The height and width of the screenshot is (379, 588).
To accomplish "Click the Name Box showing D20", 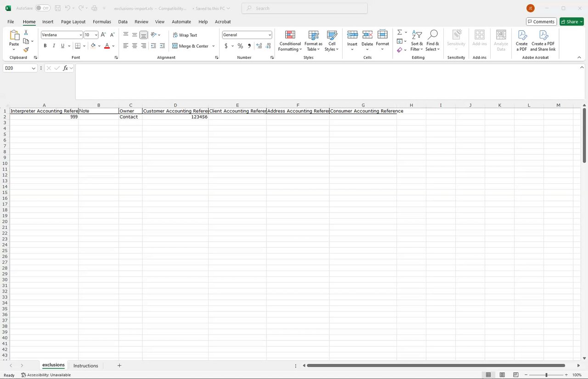I will 20,68.
